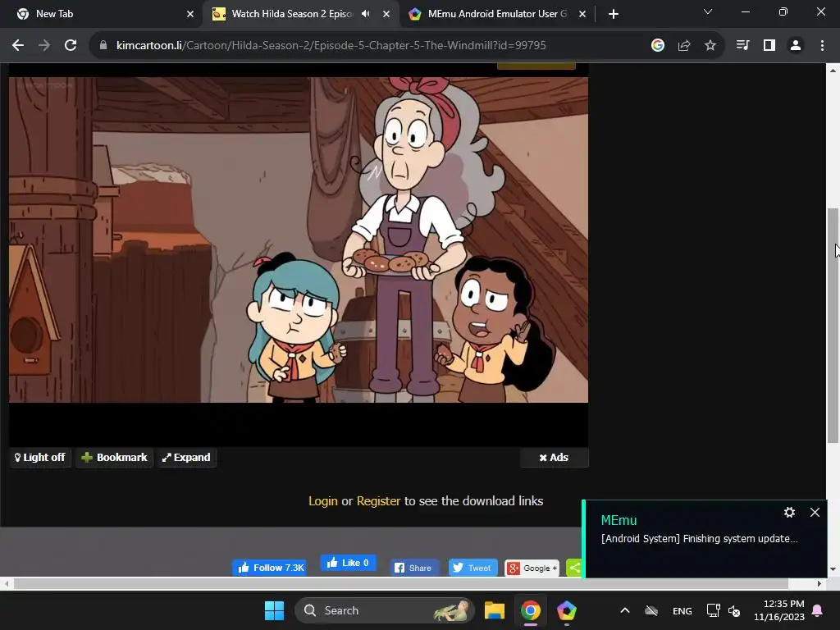Screen dimensions: 840x630
Task: Toggle the Light off button
Action: point(40,458)
